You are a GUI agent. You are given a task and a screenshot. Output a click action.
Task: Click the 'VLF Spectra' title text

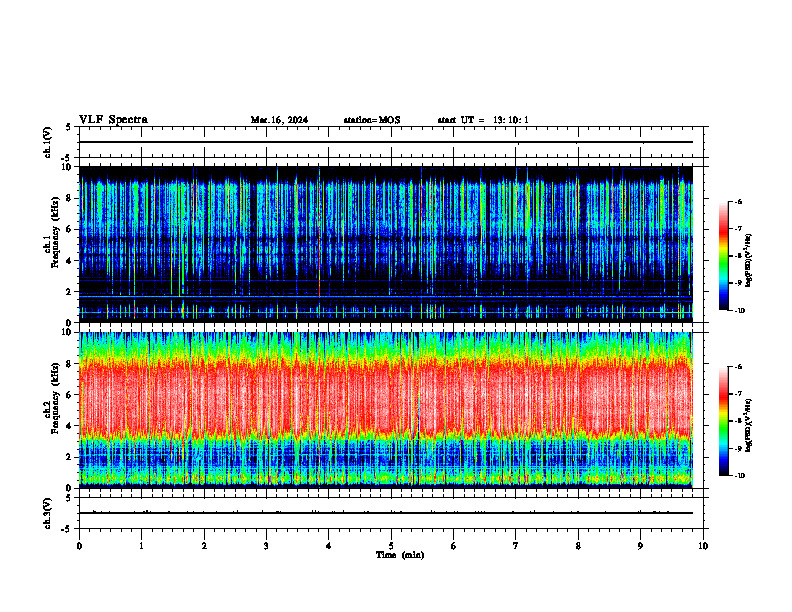[113, 120]
